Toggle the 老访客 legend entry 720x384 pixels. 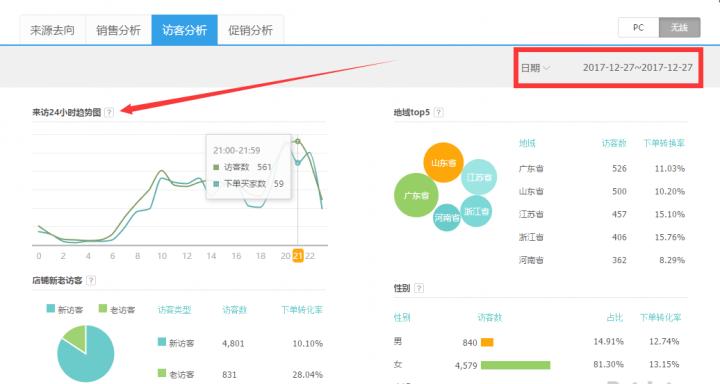pyautogui.click(x=117, y=310)
